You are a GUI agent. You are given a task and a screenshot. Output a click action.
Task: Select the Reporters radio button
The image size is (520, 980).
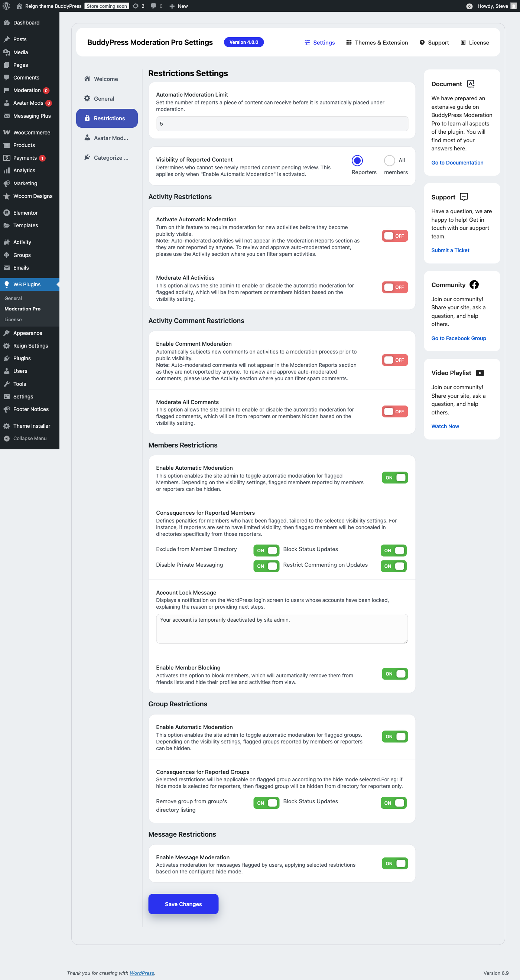(x=357, y=160)
